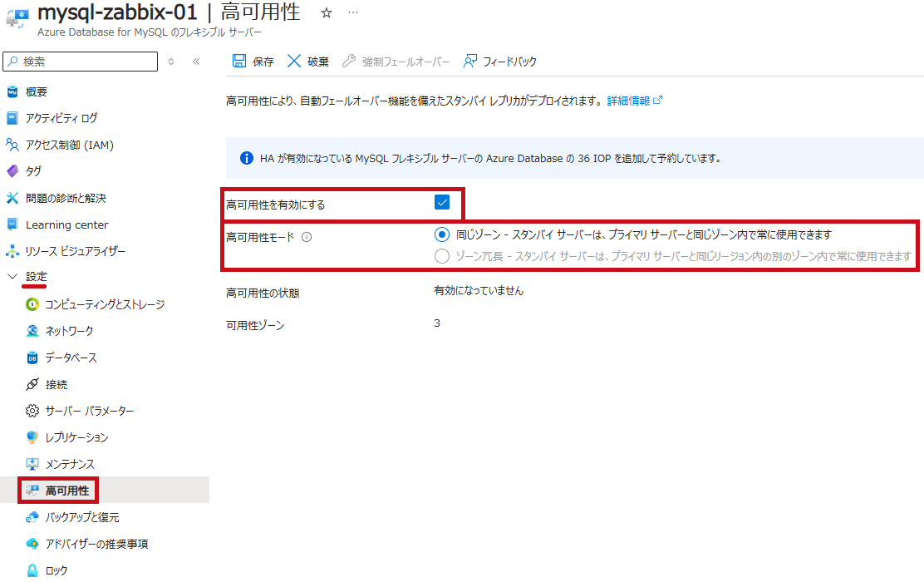Click the 高可用性 sidebar icon
924x582 pixels.
[x=32, y=491]
